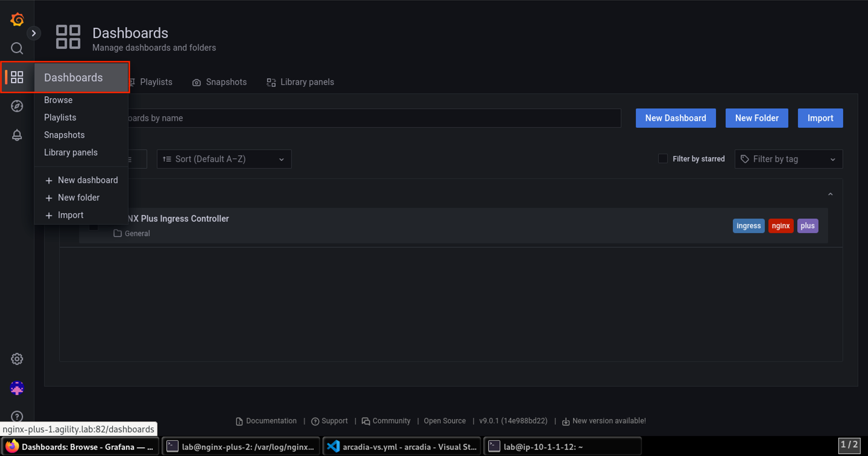Open the search magnifier icon in sidebar
868x456 pixels.
coord(17,48)
